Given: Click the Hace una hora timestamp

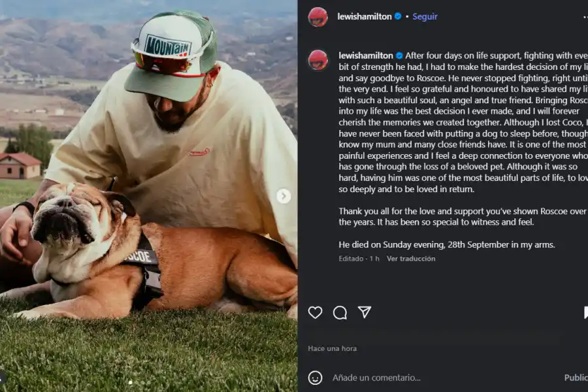Looking at the screenshot, I should (333, 348).
